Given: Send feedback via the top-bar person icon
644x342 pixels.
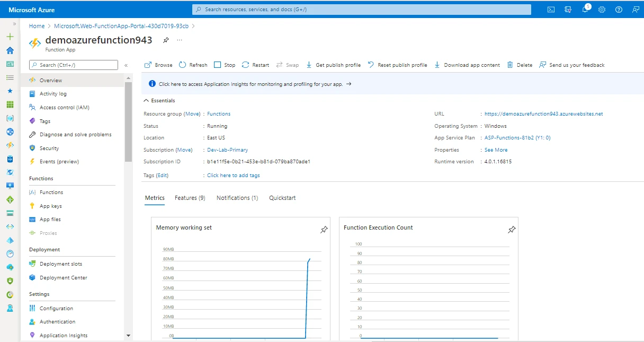Looking at the screenshot, I should click(x=636, y=9).
